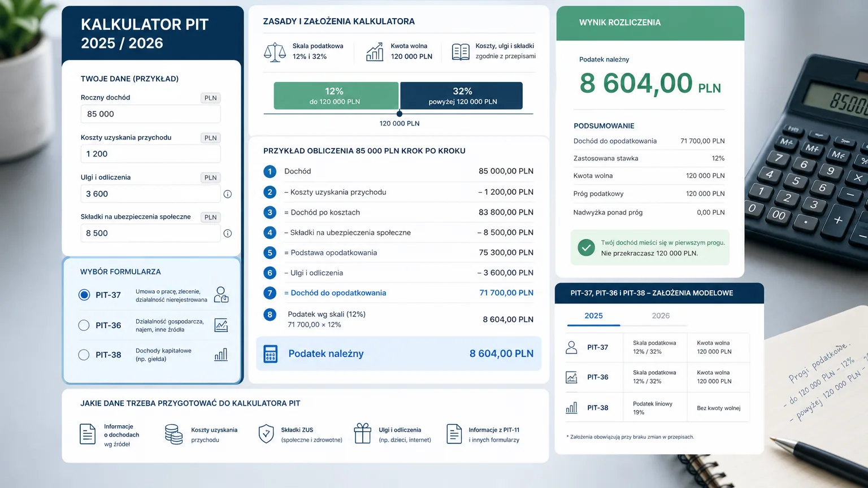Click the Podatek liniowy 19% cell for PIT-38
The height and width of the screenshot is (488, 868).
656,408
